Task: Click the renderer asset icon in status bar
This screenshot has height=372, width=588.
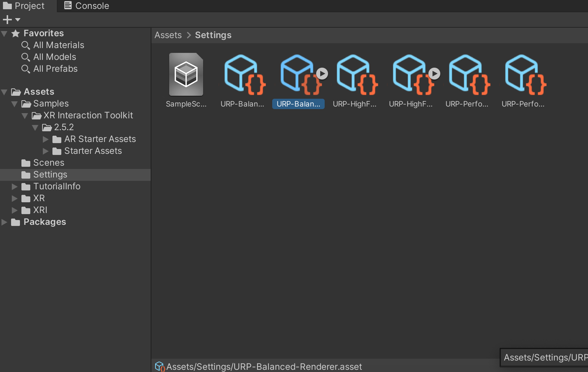Action: click(x=160, y=366)
